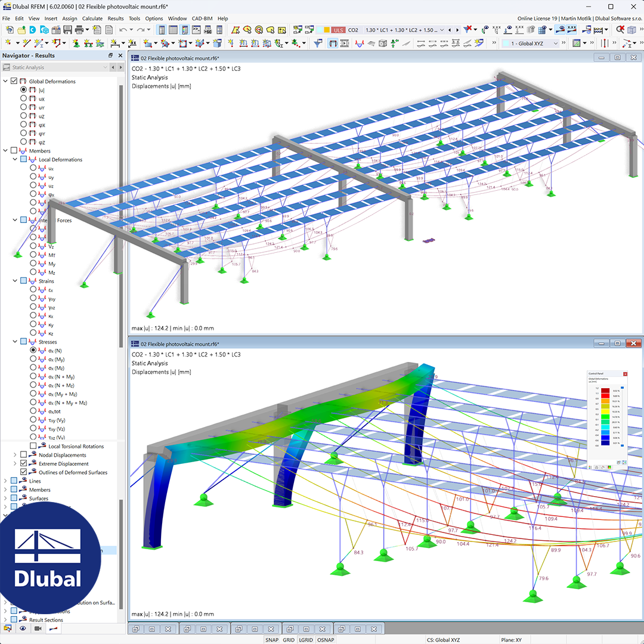The width and height of the screenshot is (644, 644).
Task: Collapse the Global Deformations tree node
Action: click(5, 81)
